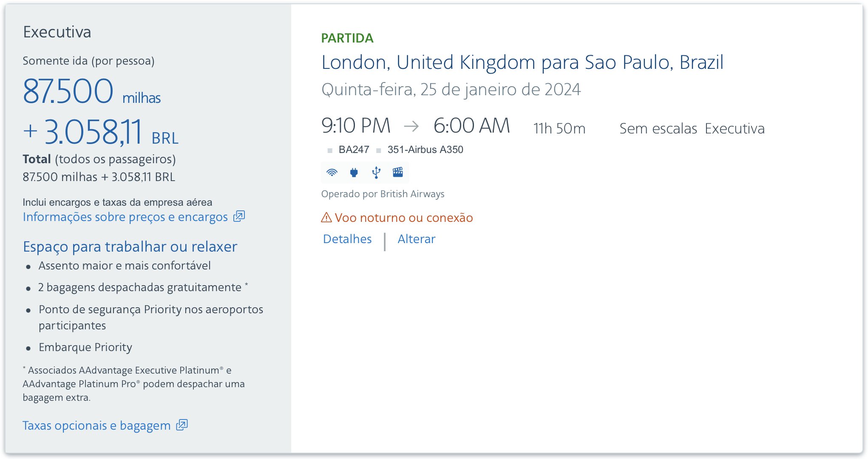Image resolution: width=868 pixels, height=459 pixels.
Task: Click the Espaço para trabalhar ou relaxer heading
Action: 130,246
